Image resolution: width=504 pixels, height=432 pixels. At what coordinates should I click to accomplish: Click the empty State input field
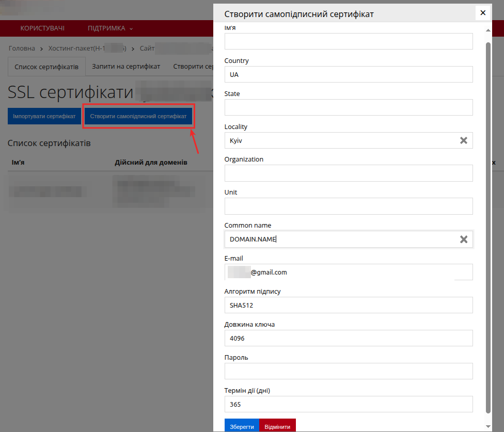(x=349, y=107)
